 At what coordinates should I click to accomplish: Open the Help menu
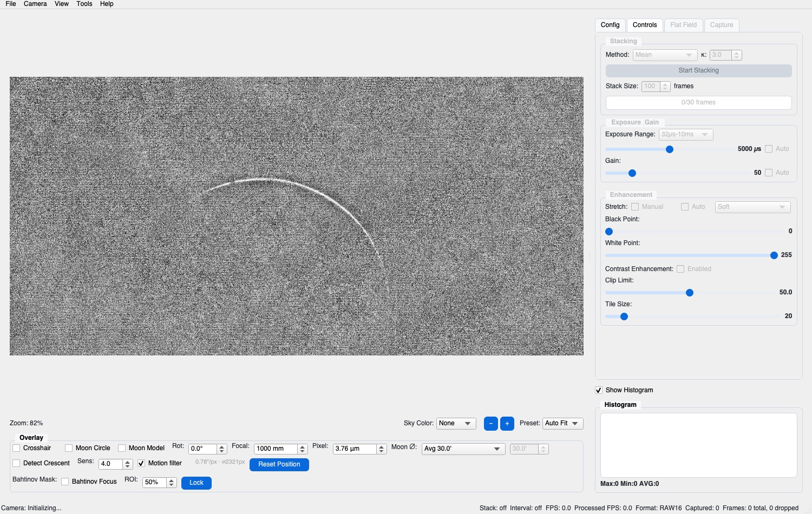click(107, 4)
